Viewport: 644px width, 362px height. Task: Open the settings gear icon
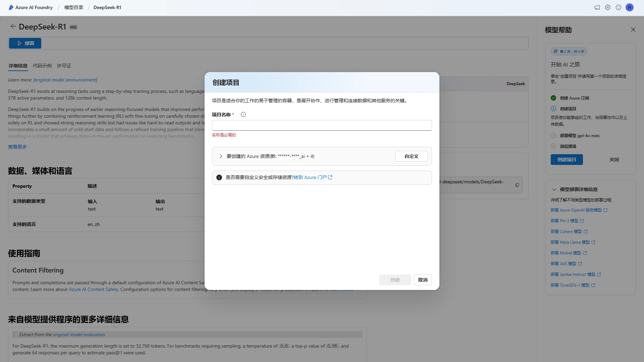tap(608, 7)
